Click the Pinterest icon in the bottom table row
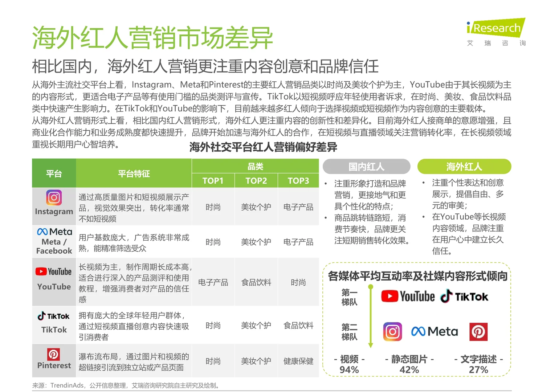This screenshot has width=542, height=392. [x=53, y=355]
